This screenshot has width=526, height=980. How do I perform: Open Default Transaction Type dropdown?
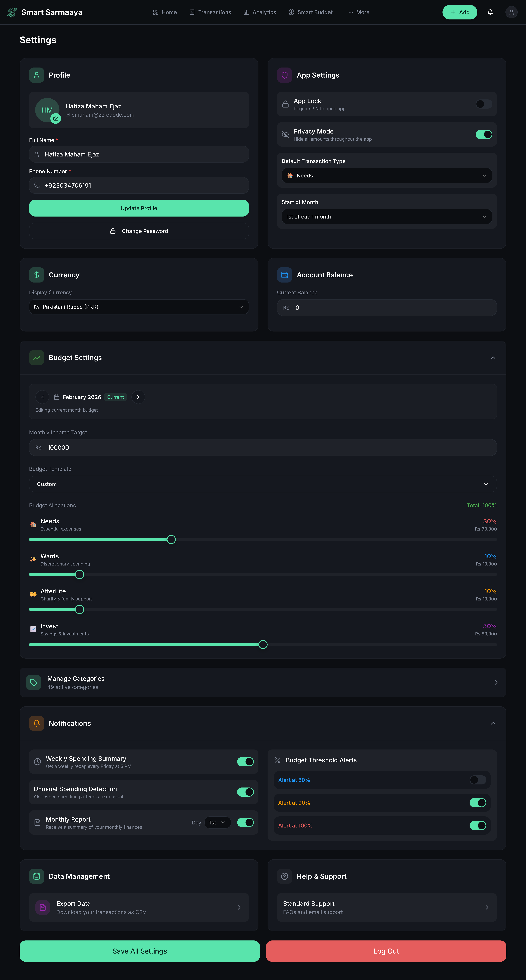click(386, 175)
